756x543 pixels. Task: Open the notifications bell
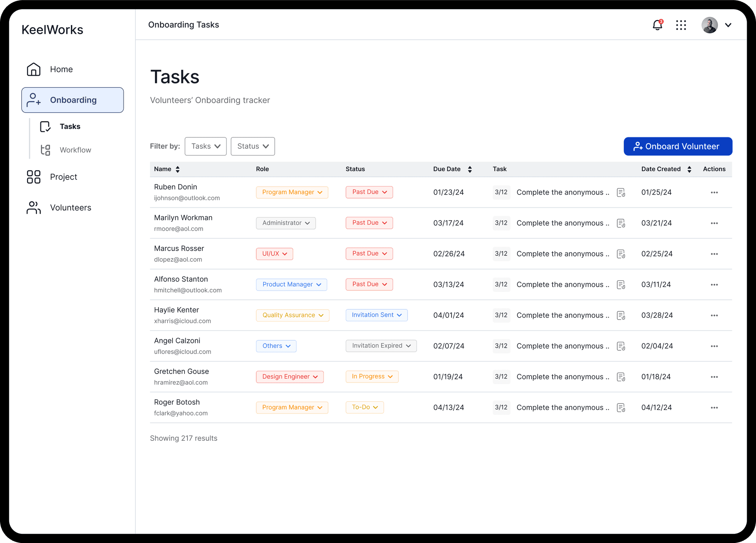(x=657, y=25)
